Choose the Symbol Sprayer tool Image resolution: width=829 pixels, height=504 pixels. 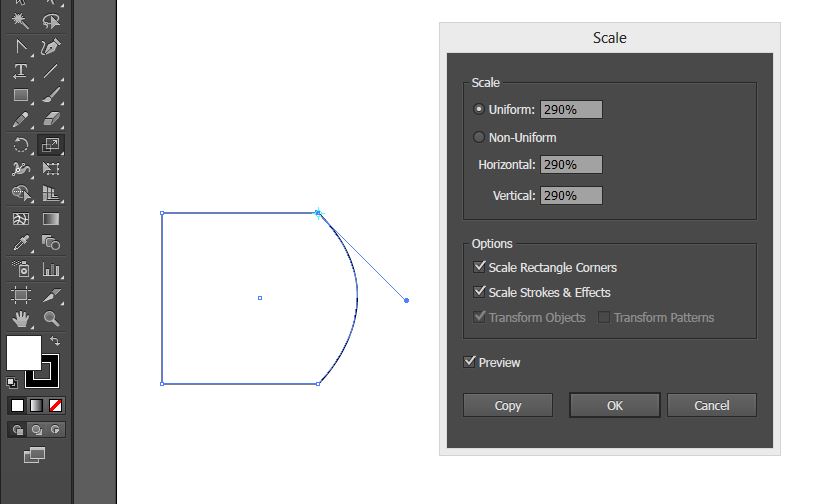pyautogui.click(x=21, y=270)
